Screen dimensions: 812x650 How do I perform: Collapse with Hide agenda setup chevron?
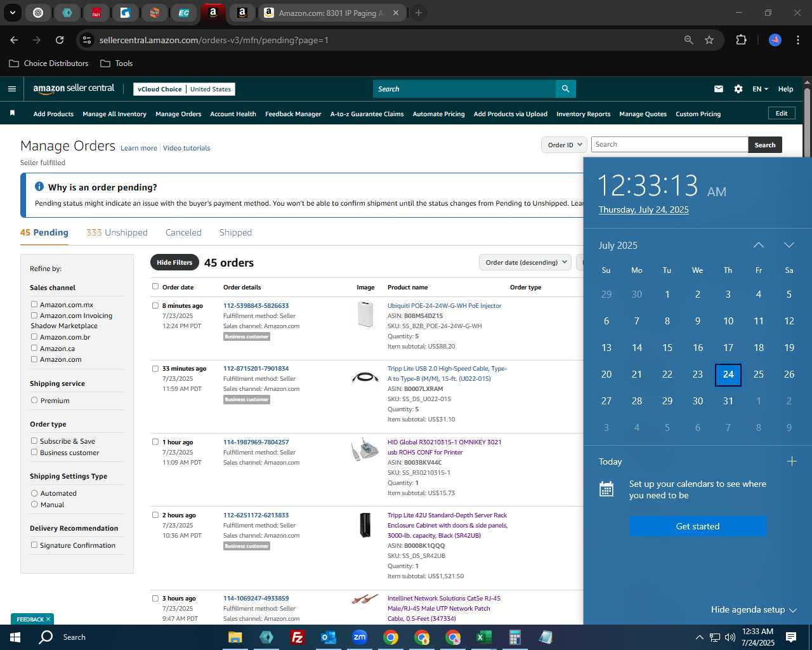(x=792, y=610)
